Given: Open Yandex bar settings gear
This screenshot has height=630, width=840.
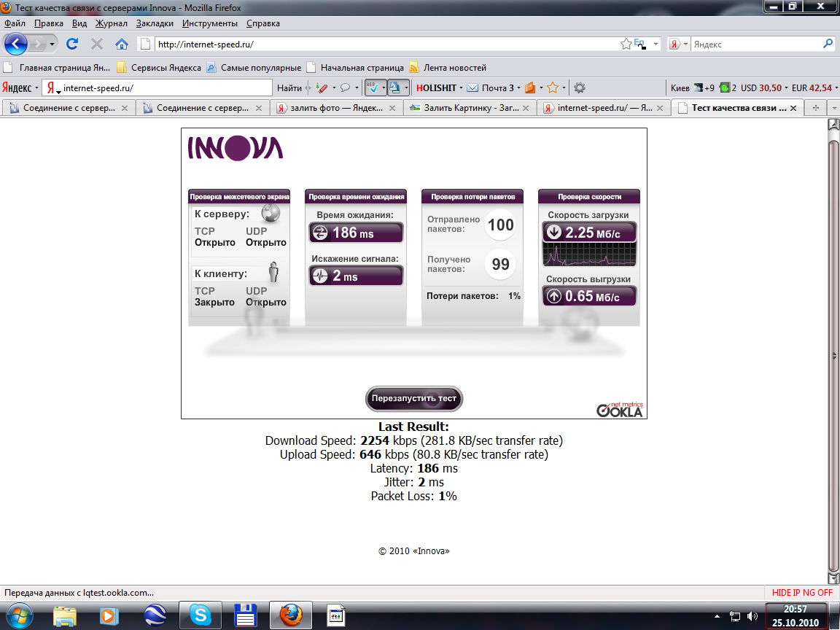Looking at the screenshot, I should tap(579, 87).
